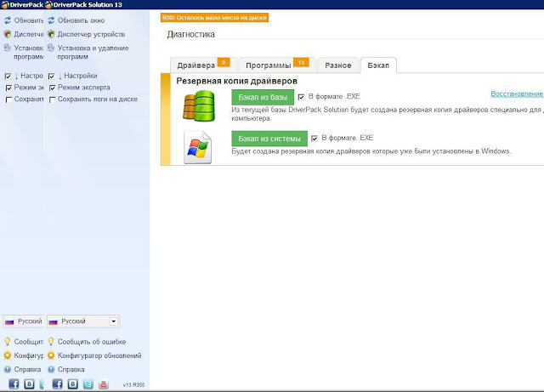The height and width of the screenshot is (392, 544).
Task: Open the fully visible Twitter icon
Action: [88, 383]
